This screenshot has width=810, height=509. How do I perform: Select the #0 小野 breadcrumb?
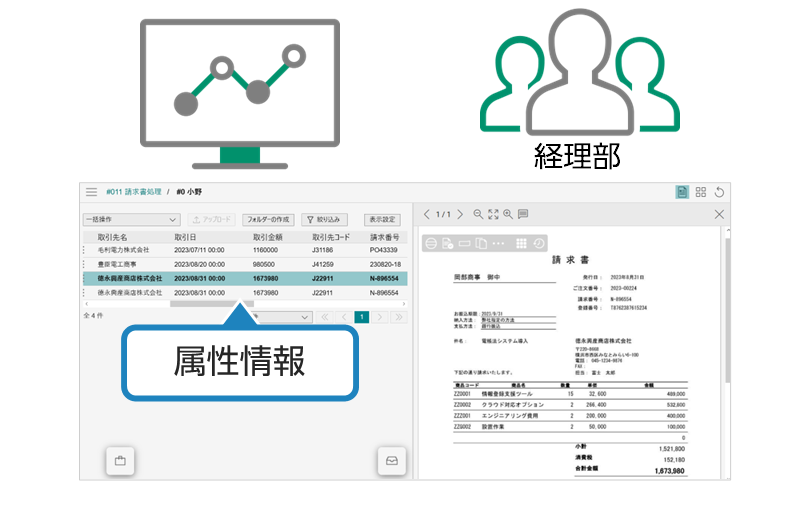[189, 192]
